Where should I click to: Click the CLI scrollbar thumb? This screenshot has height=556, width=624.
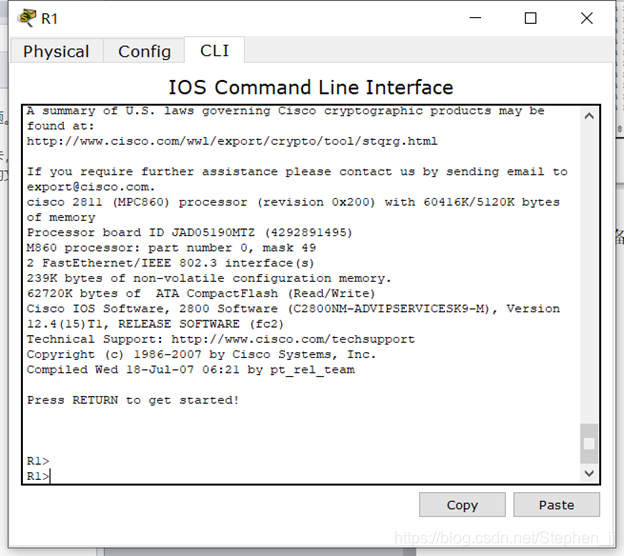[589, 443]
